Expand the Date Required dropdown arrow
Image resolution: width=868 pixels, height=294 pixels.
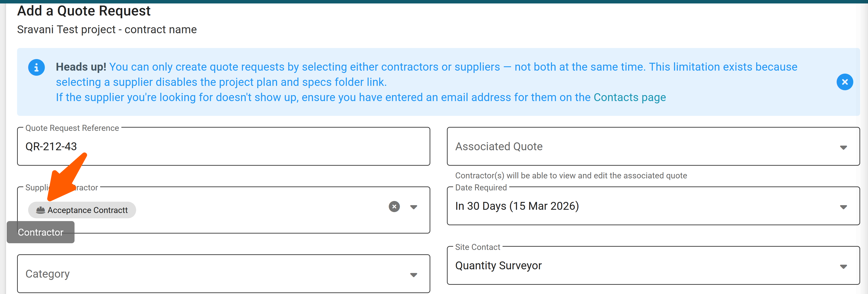click(843, 207)
